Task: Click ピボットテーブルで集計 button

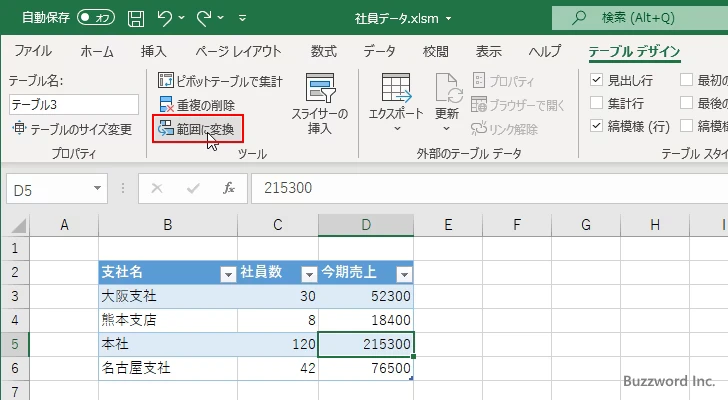Action: [220, 81]
